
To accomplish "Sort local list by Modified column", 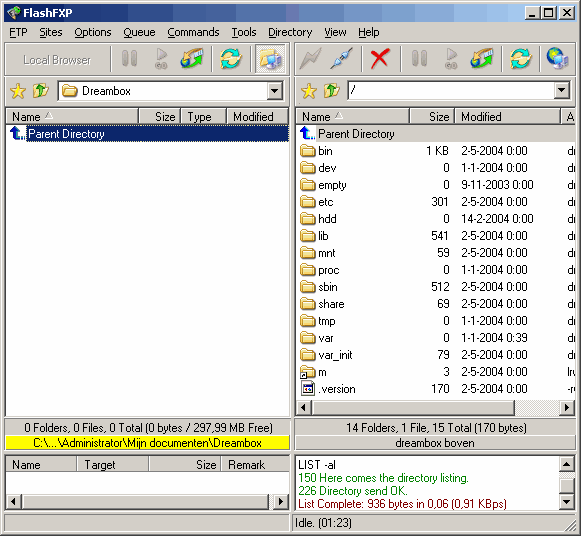I will [x=258, y=117].
